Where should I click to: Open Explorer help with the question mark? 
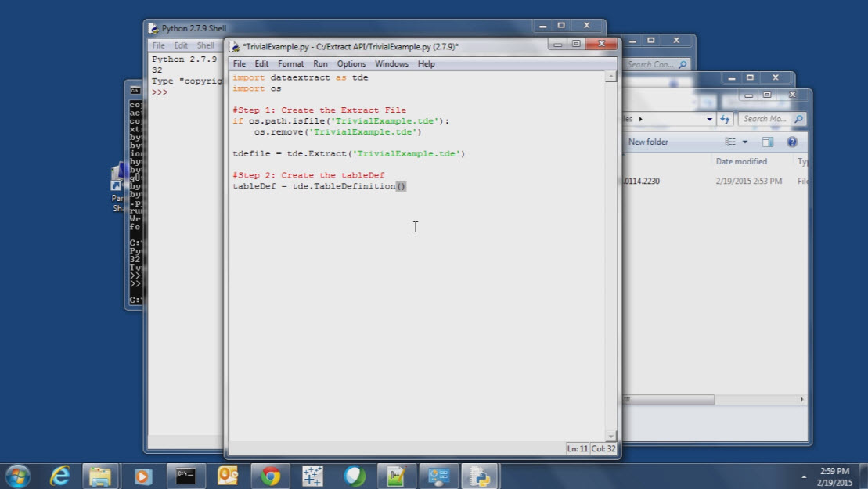pyautogui.click(x=792, y=142)
